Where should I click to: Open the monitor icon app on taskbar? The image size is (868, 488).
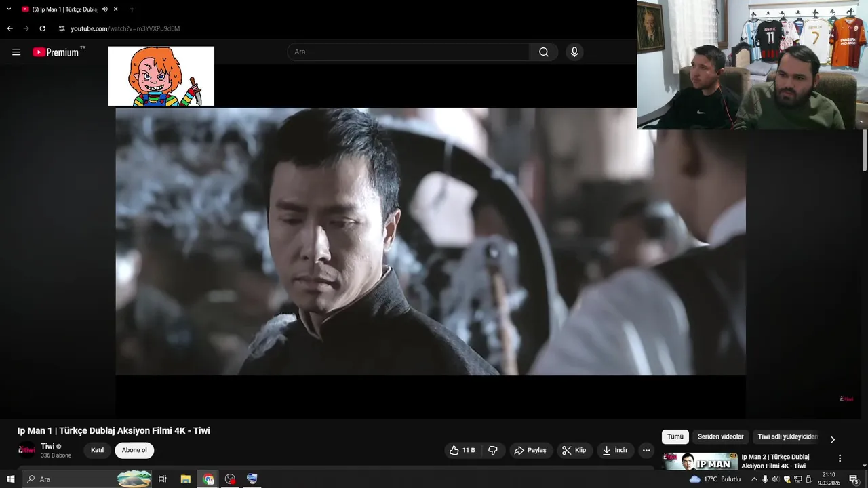252,479
